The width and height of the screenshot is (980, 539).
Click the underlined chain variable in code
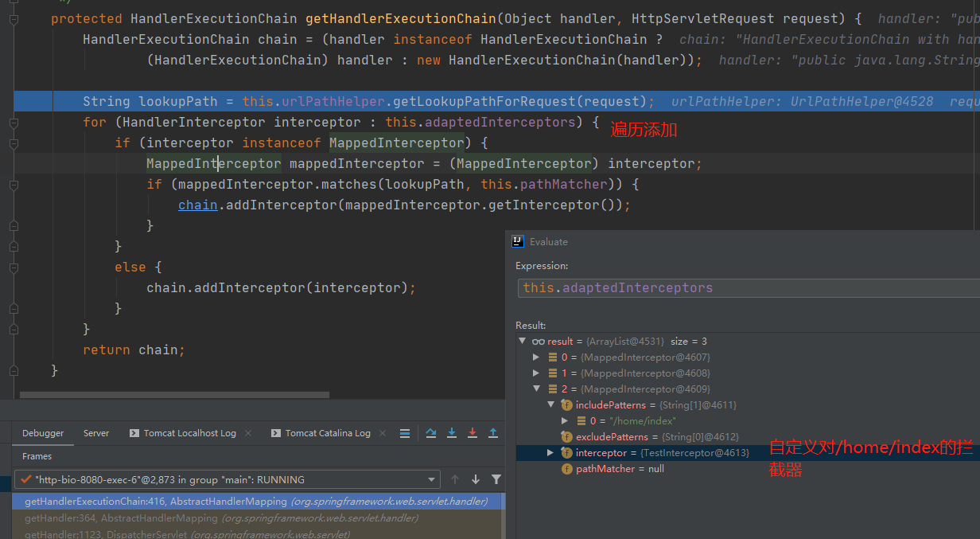coord(198,205)
